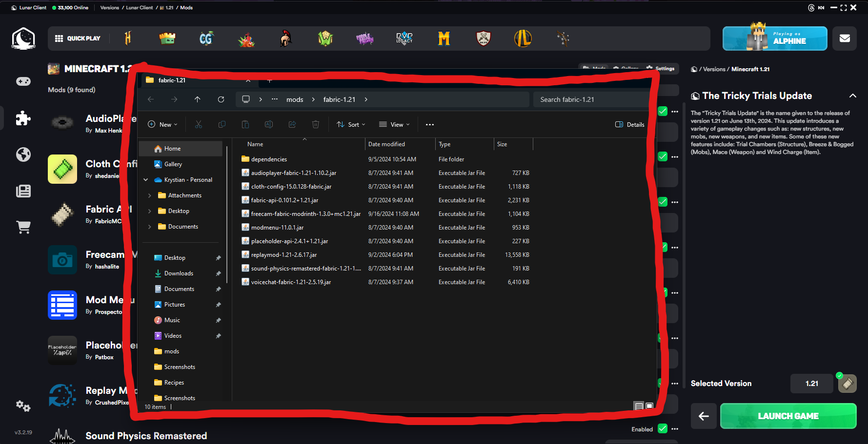Open the New dropdown in File Explorer
The image size is (868, 444).
point(162,125)
